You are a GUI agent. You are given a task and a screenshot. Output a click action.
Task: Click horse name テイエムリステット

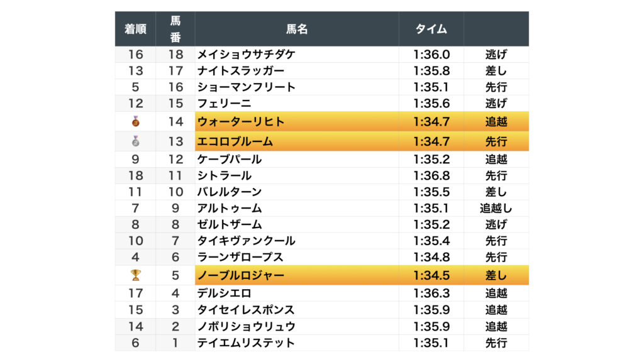click(x=246, y=343)
